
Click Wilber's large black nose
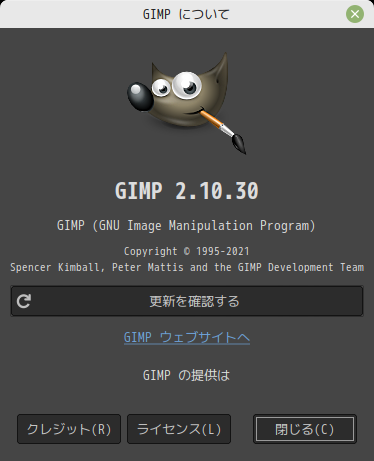point(140,96)
